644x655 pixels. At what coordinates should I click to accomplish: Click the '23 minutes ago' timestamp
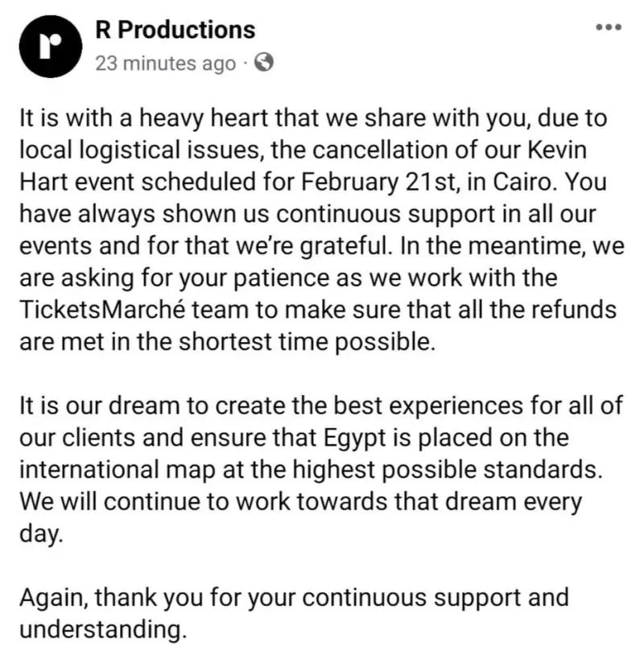coord(165,63)
